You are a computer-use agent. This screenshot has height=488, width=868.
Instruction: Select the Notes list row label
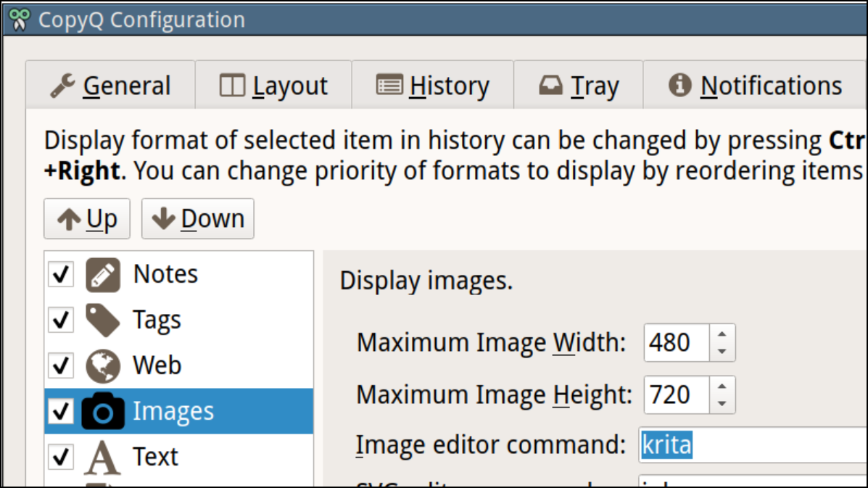[x=165, y=274]
